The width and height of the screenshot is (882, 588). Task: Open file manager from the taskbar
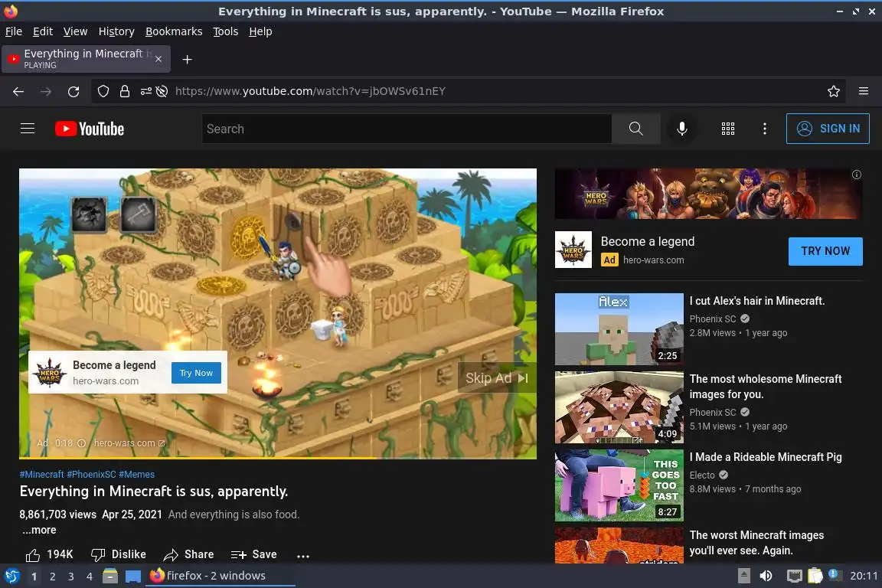pos(110,576)
